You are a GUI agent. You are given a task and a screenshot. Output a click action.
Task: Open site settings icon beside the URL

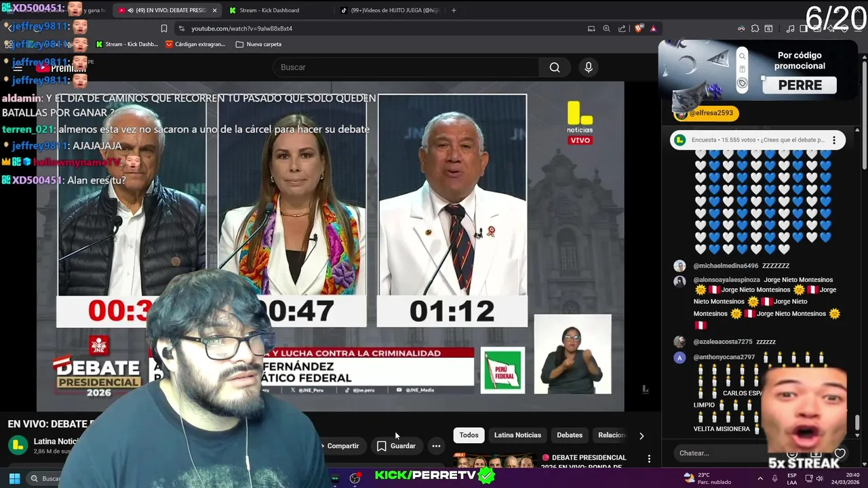(181, 28)
